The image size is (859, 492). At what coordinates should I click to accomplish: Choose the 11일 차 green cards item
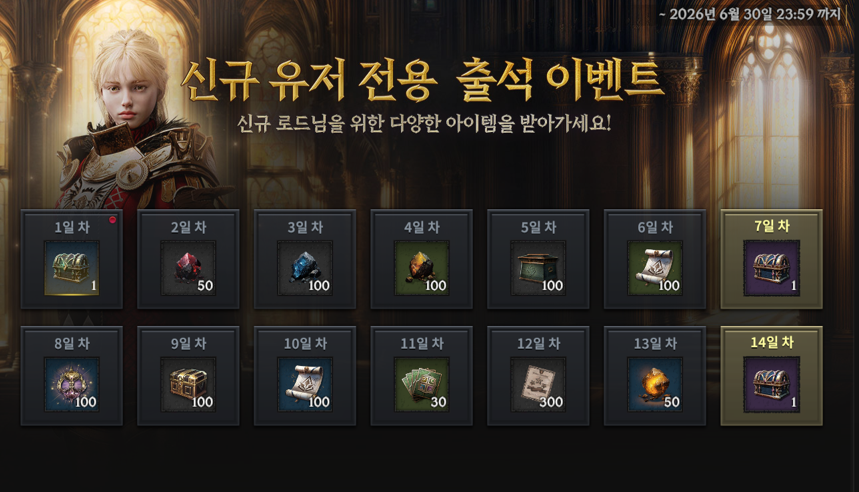(421, 385)
